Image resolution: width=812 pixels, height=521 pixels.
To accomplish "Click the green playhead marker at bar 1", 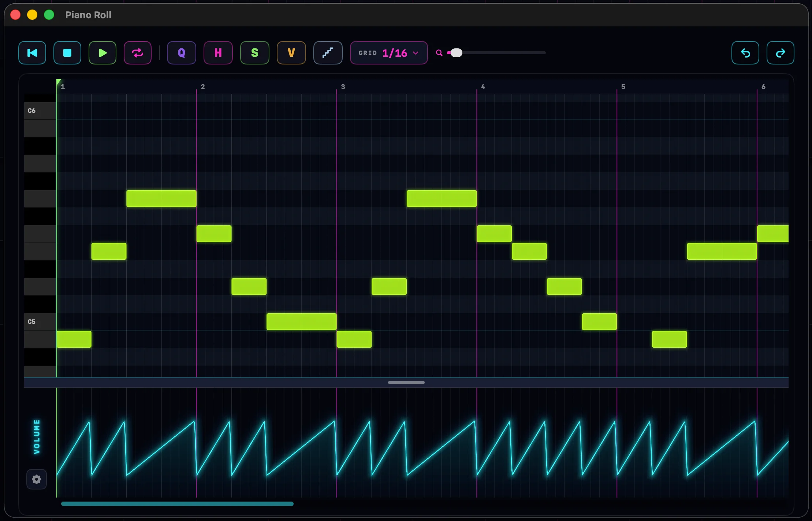I will 59,82.
